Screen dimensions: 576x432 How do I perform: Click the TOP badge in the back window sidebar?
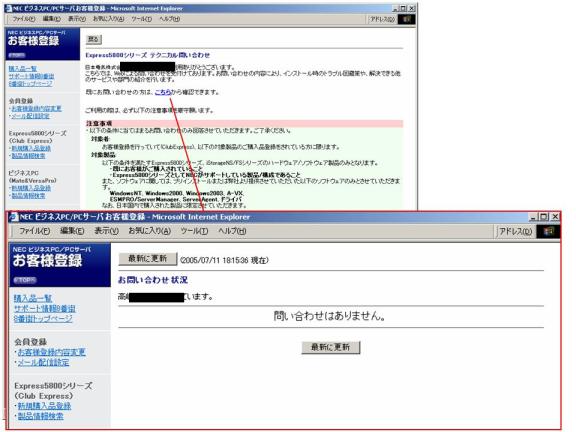pos(17,55)
